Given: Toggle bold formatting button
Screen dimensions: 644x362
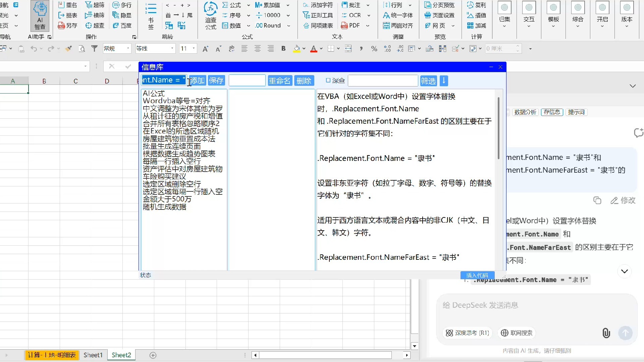Looking at the screenshot, I should click(x=283, y=49).
